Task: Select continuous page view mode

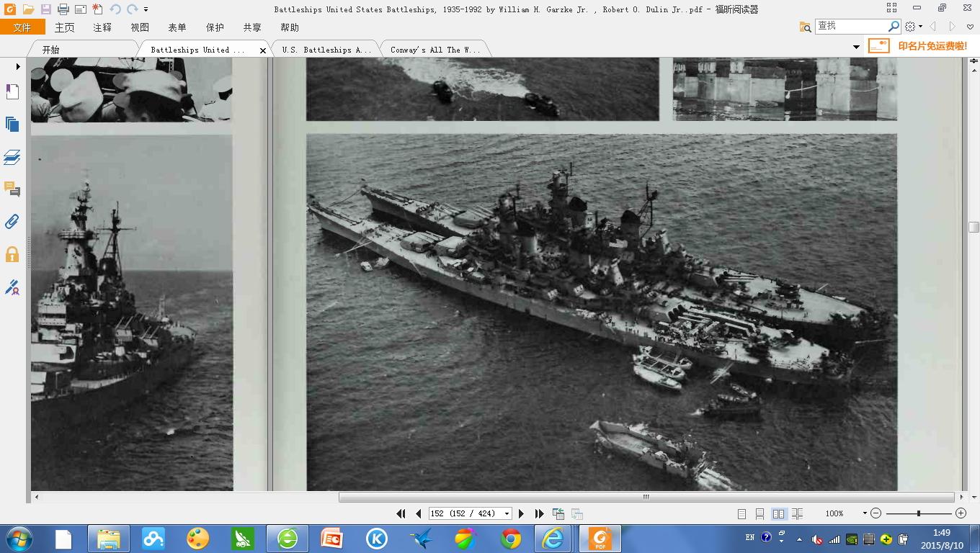Action: point(759,513)
